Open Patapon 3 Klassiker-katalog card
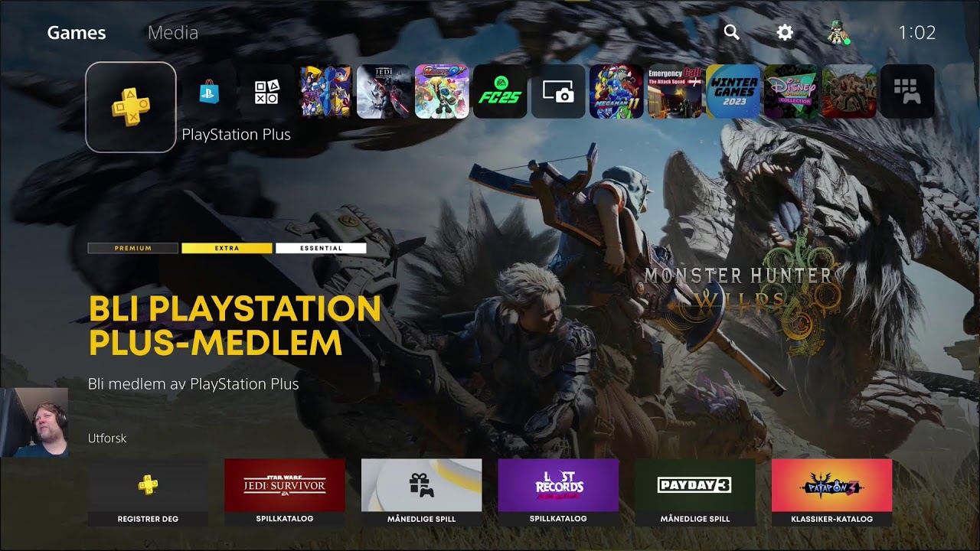Image resolution: width=980 pixels, height=551 pixels. (831, 492)
